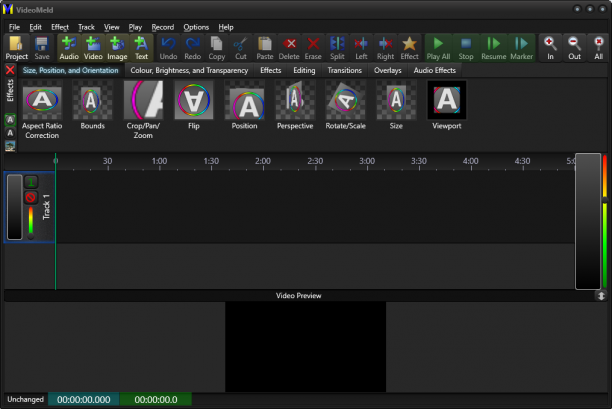Click the Stop playback button
This screenshot has height=409, width=612.
[466, 48]
